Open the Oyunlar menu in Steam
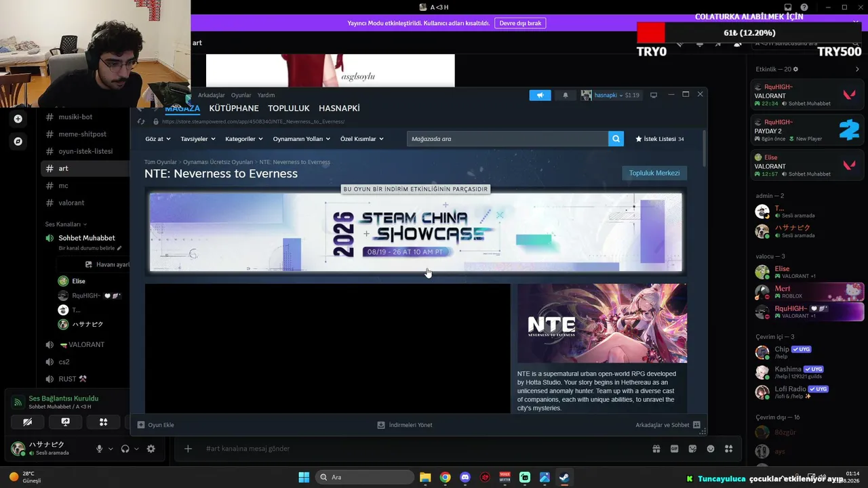Viewport: 868px width, 488px height. 241,96
